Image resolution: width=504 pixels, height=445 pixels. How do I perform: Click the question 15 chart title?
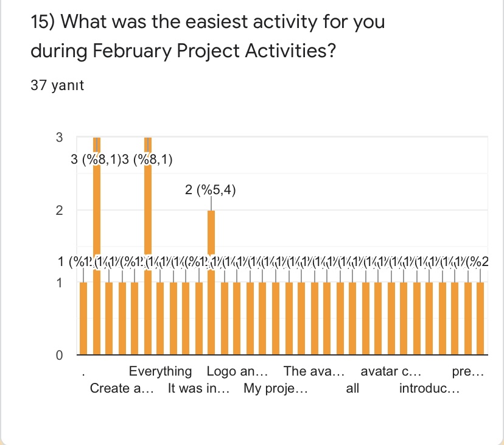(x=208, y=37)
